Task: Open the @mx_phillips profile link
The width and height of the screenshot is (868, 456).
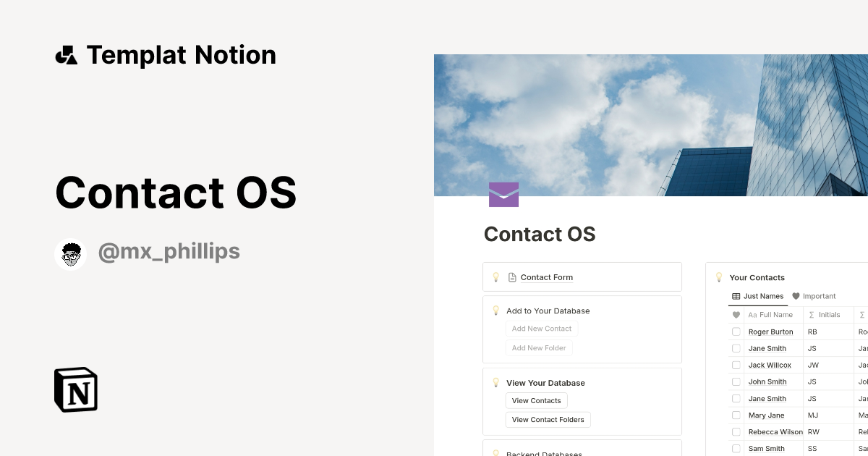Action: 169,251
